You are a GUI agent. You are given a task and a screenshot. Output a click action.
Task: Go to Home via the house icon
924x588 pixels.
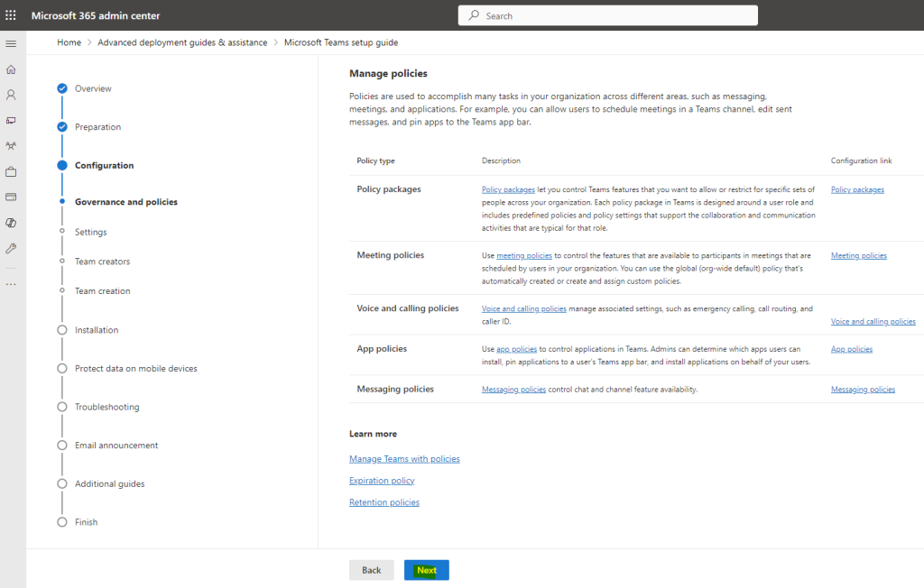click(11, 69)
